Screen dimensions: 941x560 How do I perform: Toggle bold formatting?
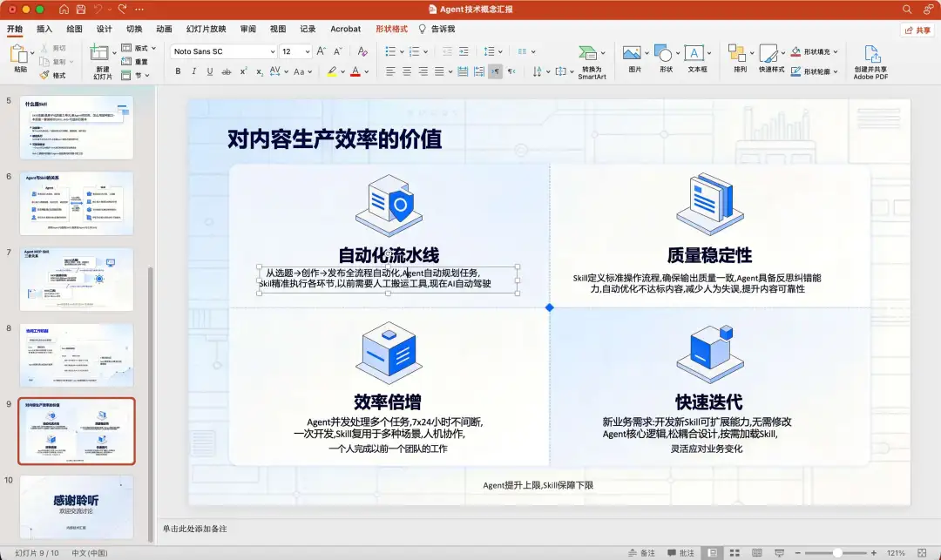coord(179,71)
